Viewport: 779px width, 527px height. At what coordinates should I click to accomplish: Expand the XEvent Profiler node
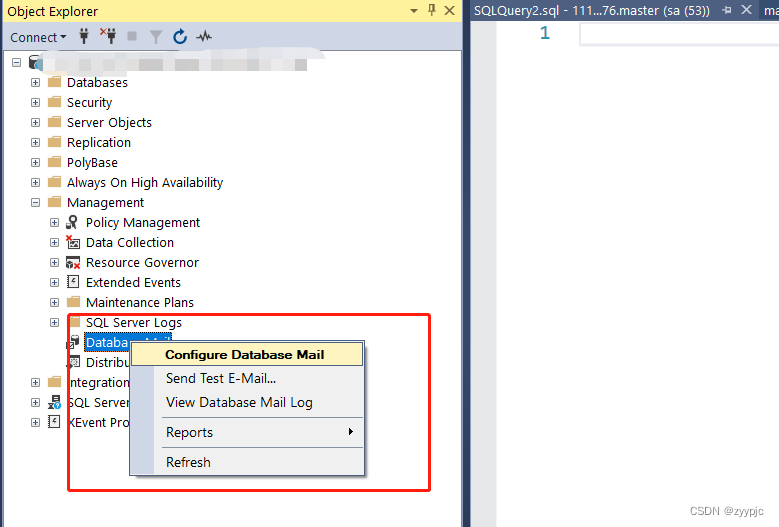coord(35,422)
